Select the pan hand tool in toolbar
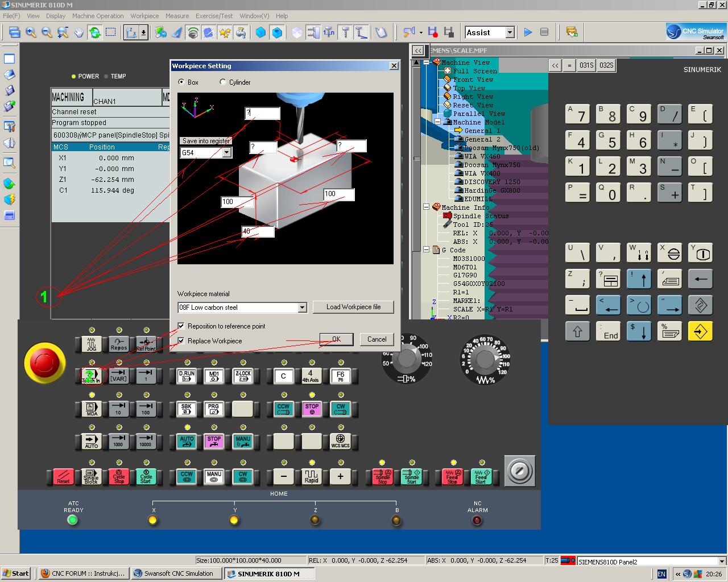The width and height of the screenshot is (728, 582). click(x=79, y=32)
